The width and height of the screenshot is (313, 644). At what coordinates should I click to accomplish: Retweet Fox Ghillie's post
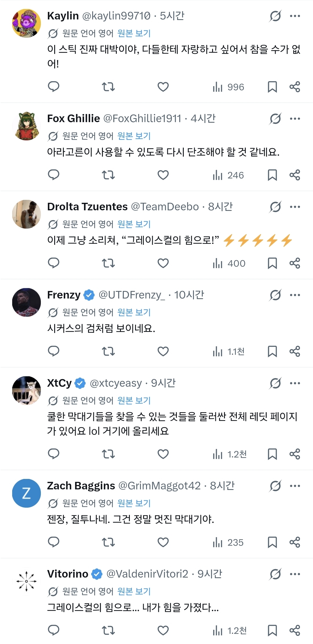point(108,175)
